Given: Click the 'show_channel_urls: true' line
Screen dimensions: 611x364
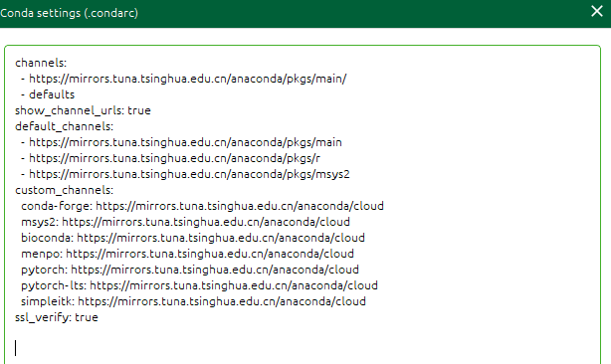Looking at the screenshot, I should point(83,110).
